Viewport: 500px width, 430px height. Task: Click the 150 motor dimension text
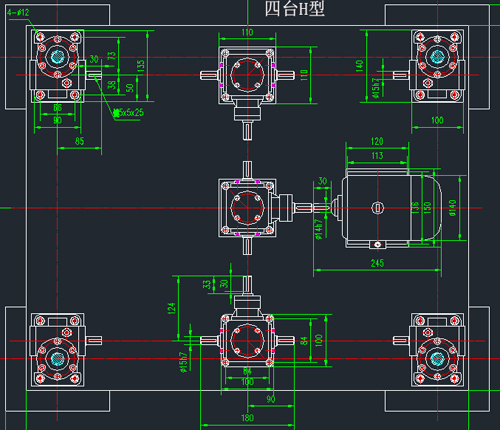428,207
